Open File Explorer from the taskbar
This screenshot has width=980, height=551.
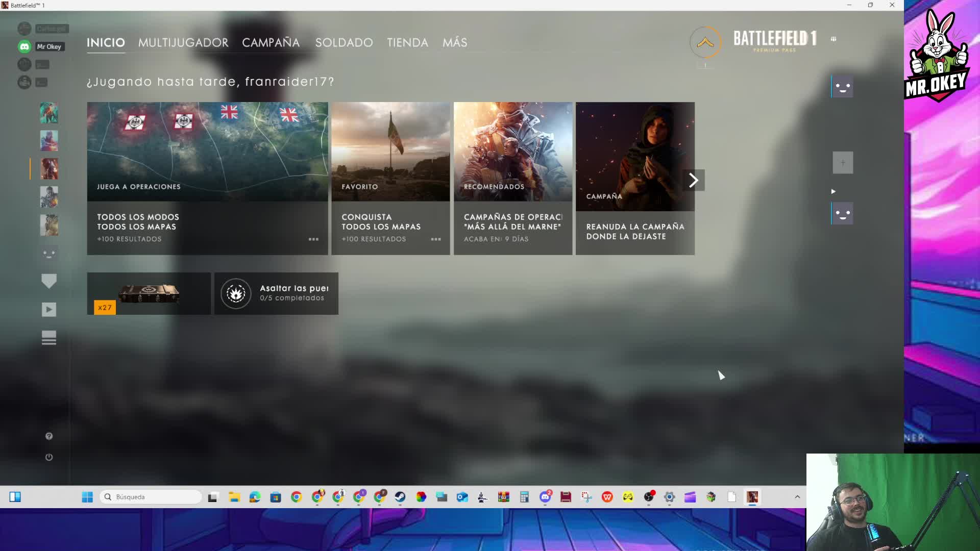[x=234, y=497]
